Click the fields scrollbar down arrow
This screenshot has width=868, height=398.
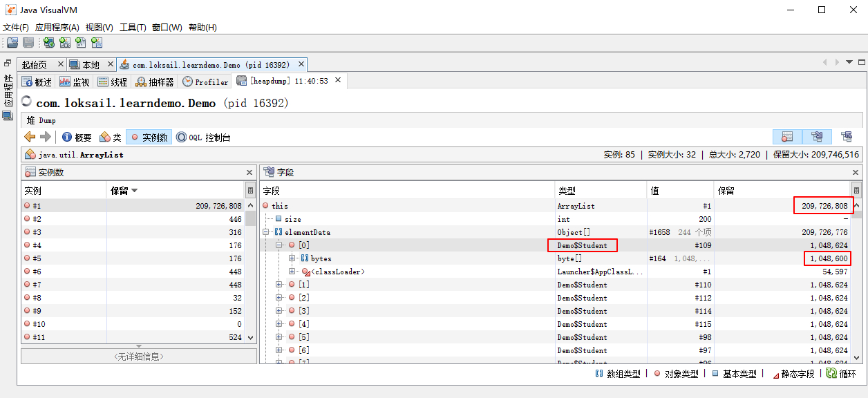click(856, 357)
